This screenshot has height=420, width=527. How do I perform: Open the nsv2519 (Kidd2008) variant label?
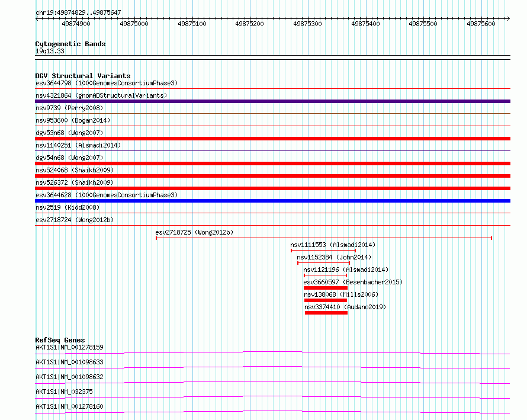pos(68,207)
